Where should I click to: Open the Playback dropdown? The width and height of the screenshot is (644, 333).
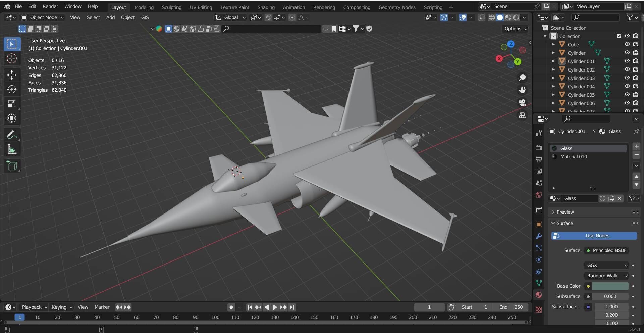(x=34, y=307)
